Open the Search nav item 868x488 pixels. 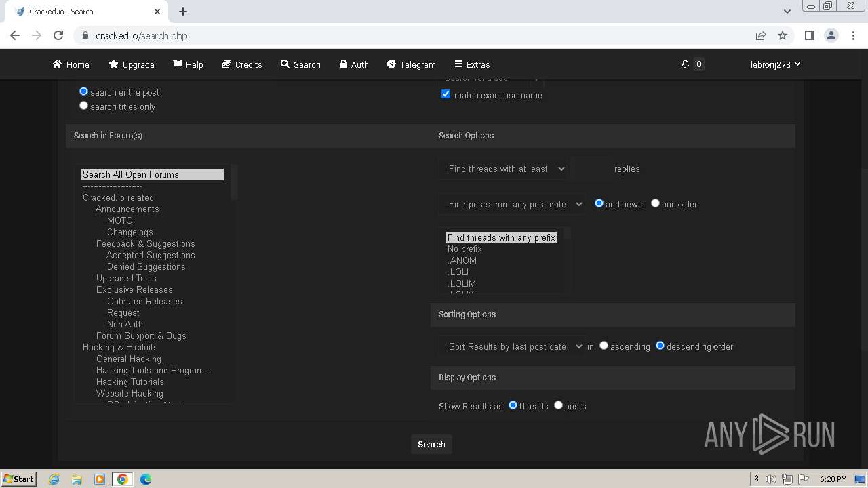click(300, 64)
